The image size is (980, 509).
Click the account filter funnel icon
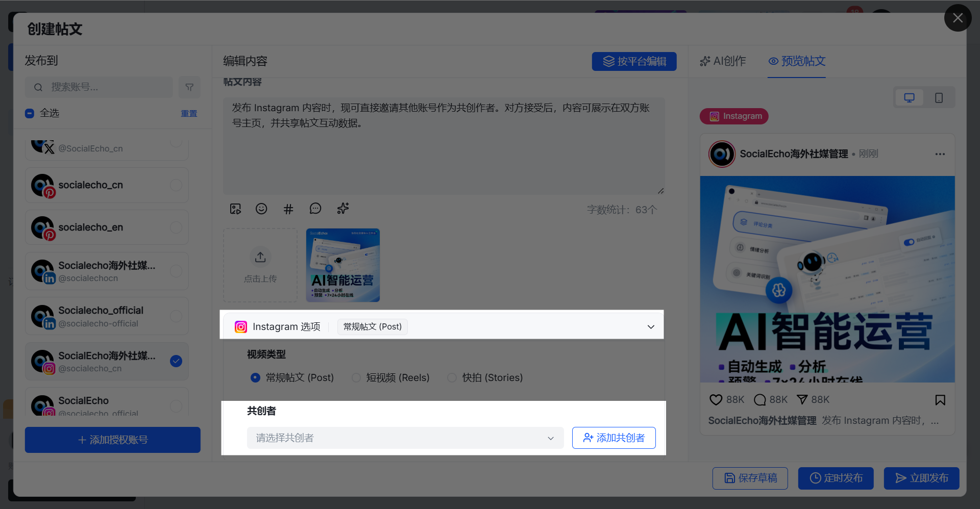point(189,87)
